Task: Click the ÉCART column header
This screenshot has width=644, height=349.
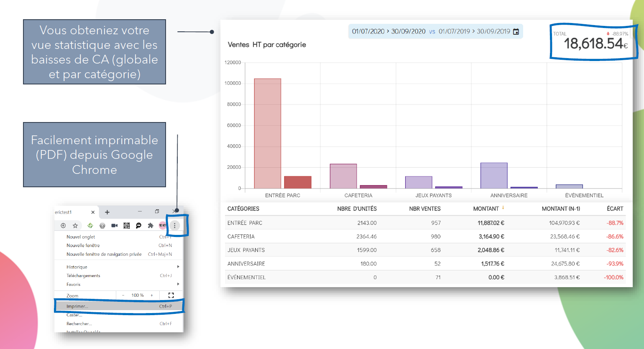Action: (615, 209)
